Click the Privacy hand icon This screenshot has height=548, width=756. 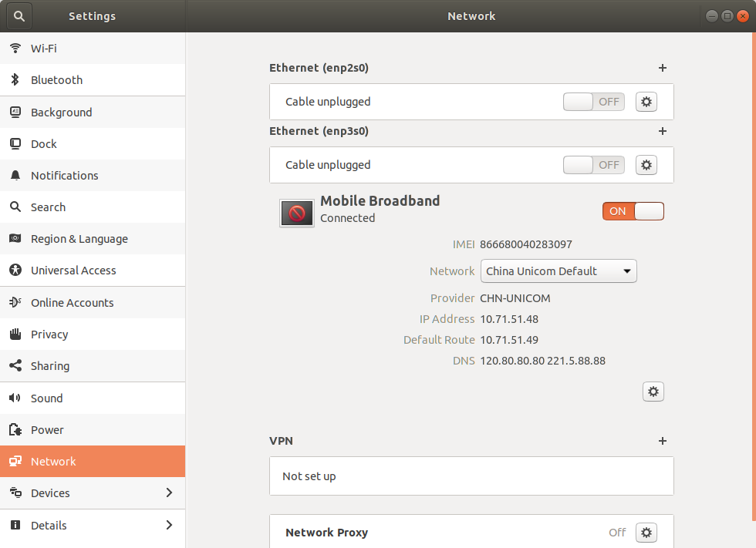[15, 335]
